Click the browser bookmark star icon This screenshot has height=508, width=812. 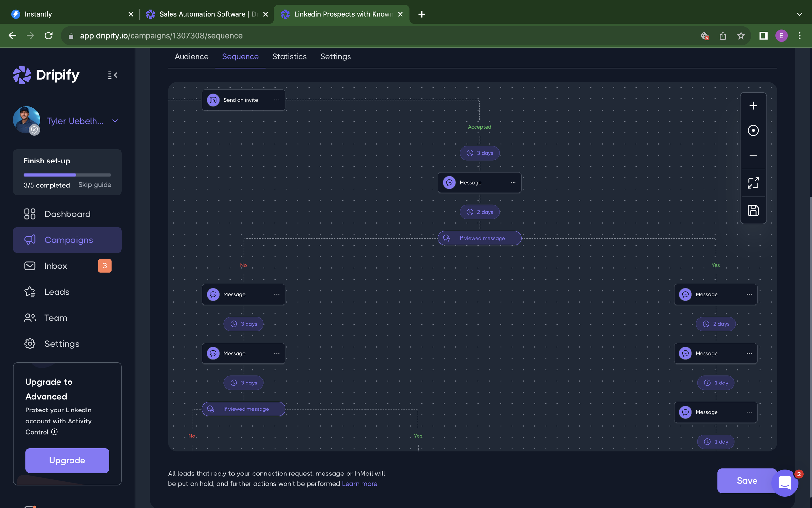click(x=741, y=36)
